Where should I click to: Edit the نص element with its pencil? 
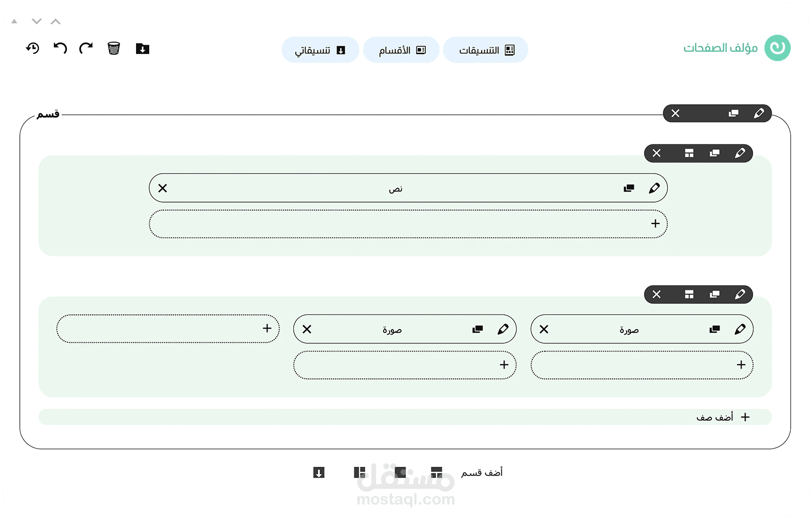click(654, 188)
